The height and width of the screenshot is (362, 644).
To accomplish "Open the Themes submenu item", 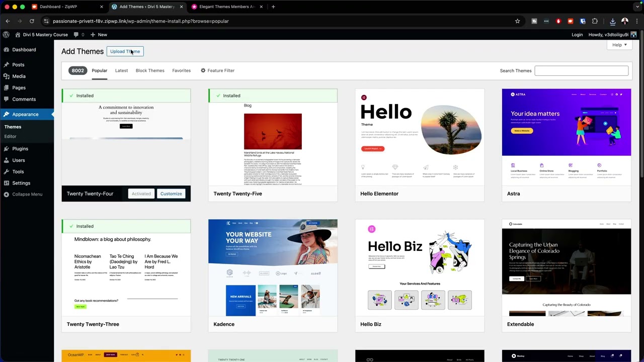I will 13,127.
